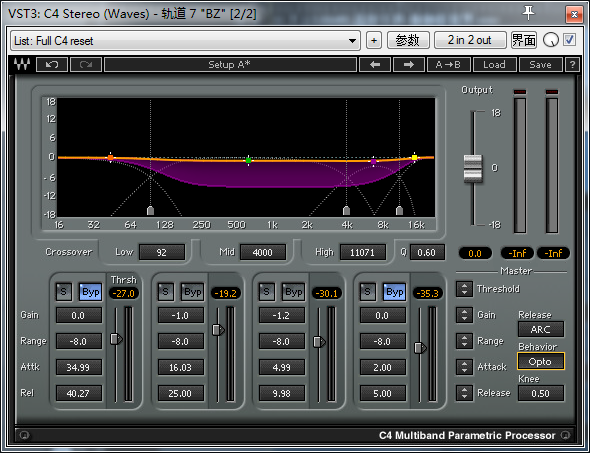Screen dimensions: 590x453
Task: Toggle bypass on band 4 at -35.3
Action: click(x=394, y=292)
